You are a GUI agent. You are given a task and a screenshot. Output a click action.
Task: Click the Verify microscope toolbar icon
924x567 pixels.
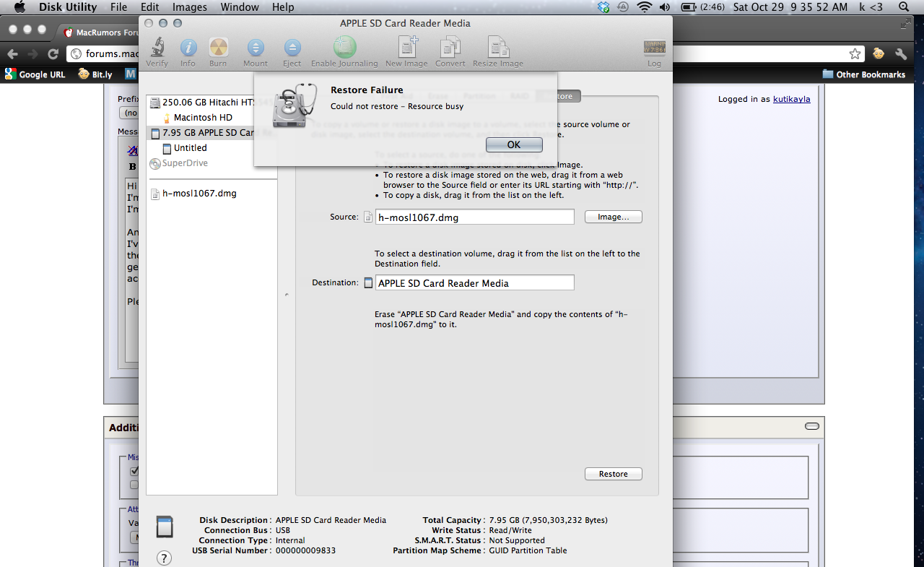pyautogui.click(x=157, y=48)
